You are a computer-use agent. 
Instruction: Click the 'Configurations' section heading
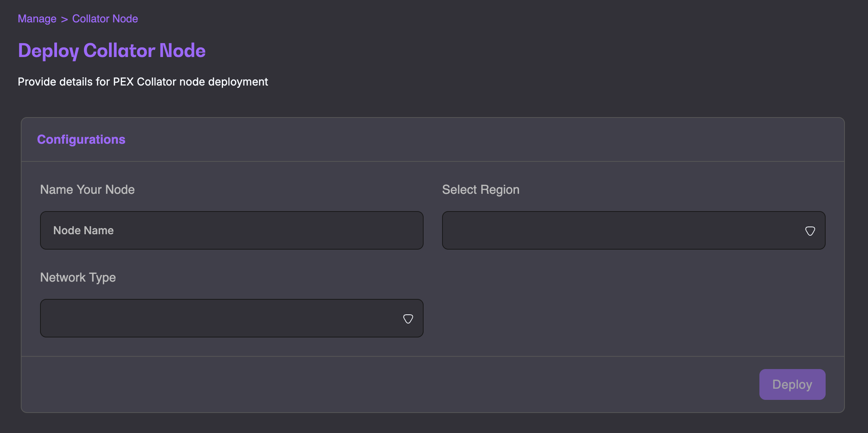pyautogui.click(x=81, y=139)
